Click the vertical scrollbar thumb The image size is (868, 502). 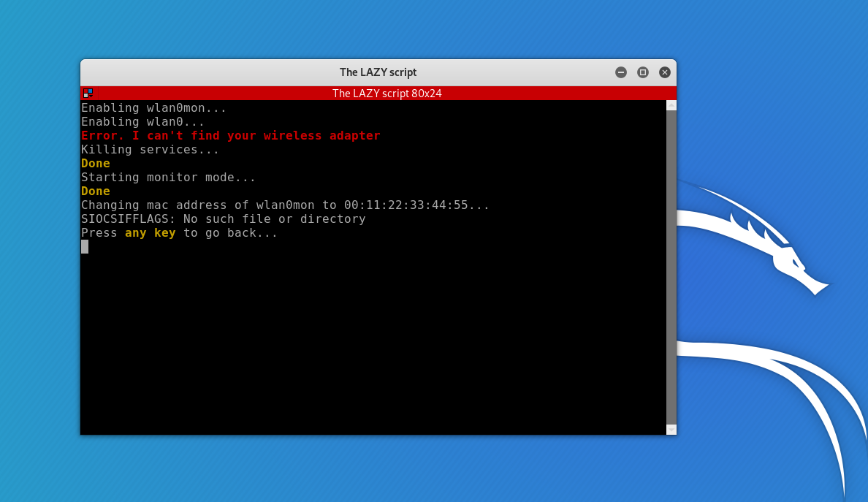(671, 267)
